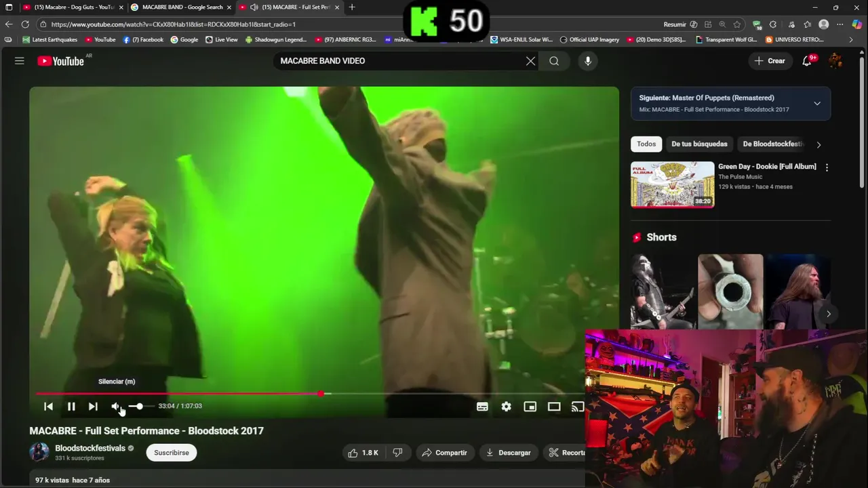The image size is (868, 488).
Task: Skip to the next video in the player
Action: pyautogui.click(x=93, y=406)
